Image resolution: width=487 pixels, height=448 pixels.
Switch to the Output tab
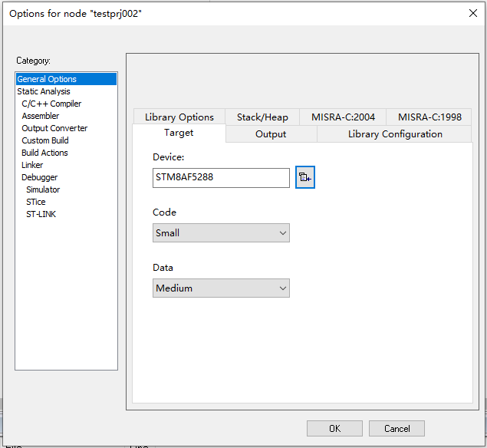271,134
